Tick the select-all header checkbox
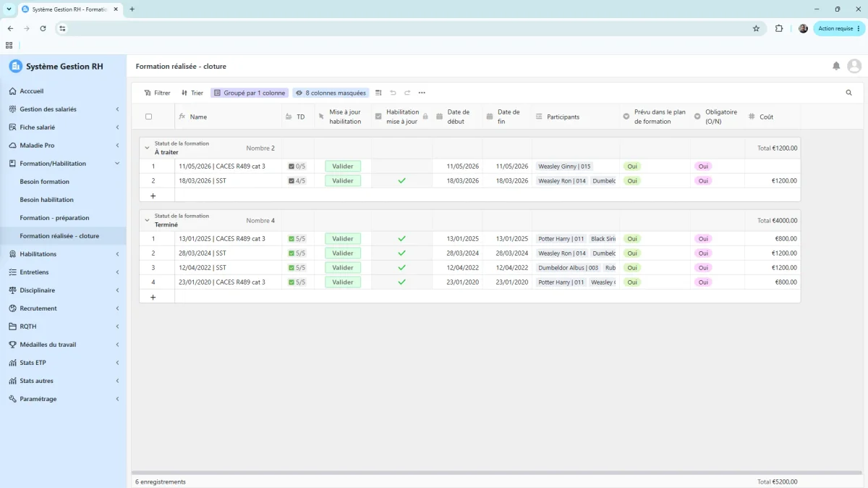Image resolution: width=868 pixels, height=488 pixels. coord(149,117)
